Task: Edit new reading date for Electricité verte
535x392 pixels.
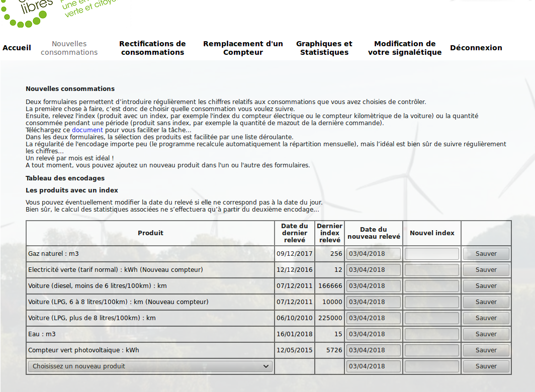Action: tap(374, 270)
